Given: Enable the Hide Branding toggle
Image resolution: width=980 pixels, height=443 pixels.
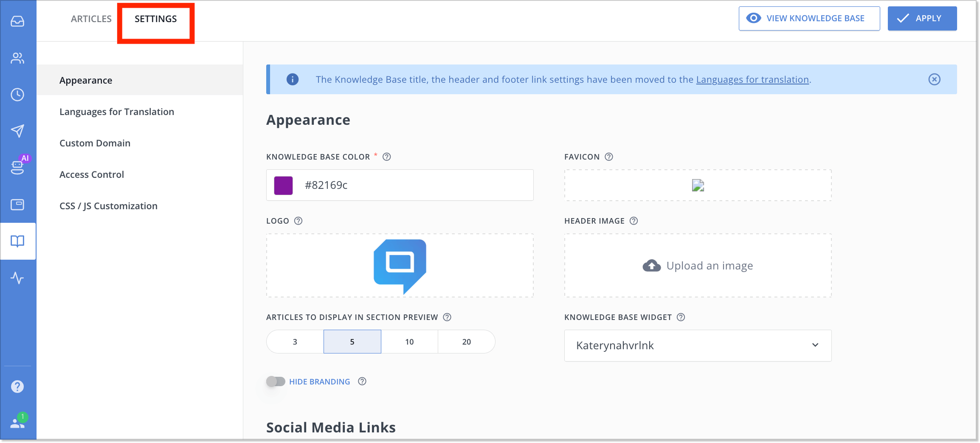Looking at the screenshot, I should pyautogui.click(x=275, y=381).
